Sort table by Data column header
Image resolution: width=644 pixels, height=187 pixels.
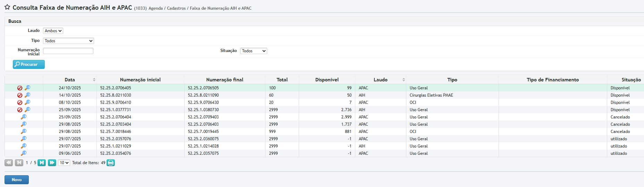click(x=70, y=80)
